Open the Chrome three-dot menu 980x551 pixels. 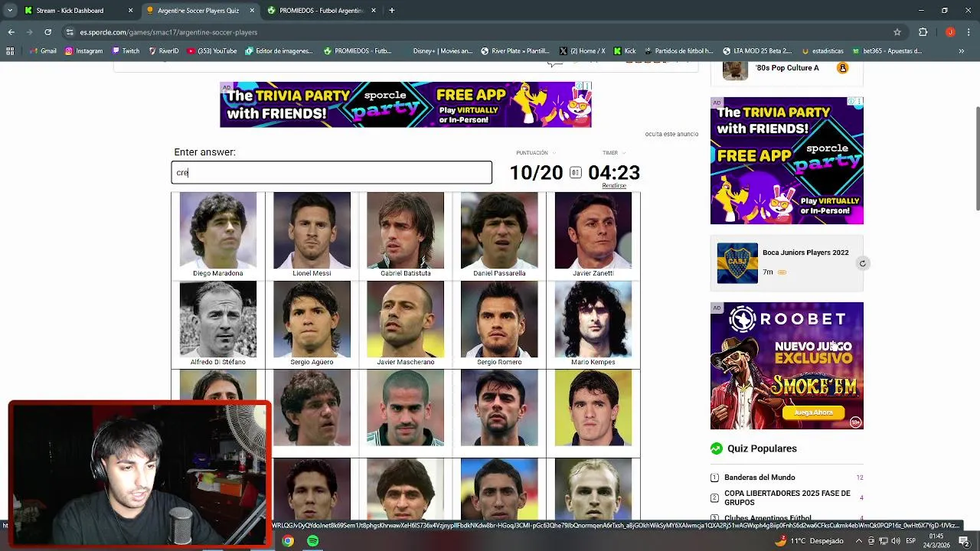point(969,32)
